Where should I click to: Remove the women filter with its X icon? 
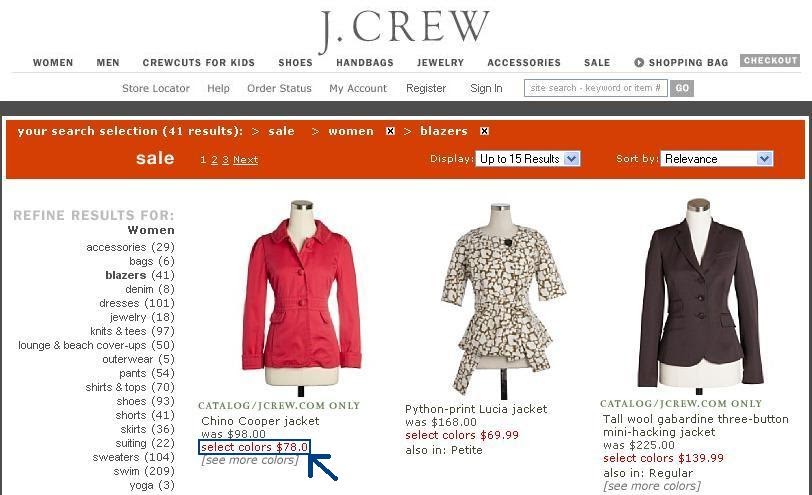tap(390, 131)
